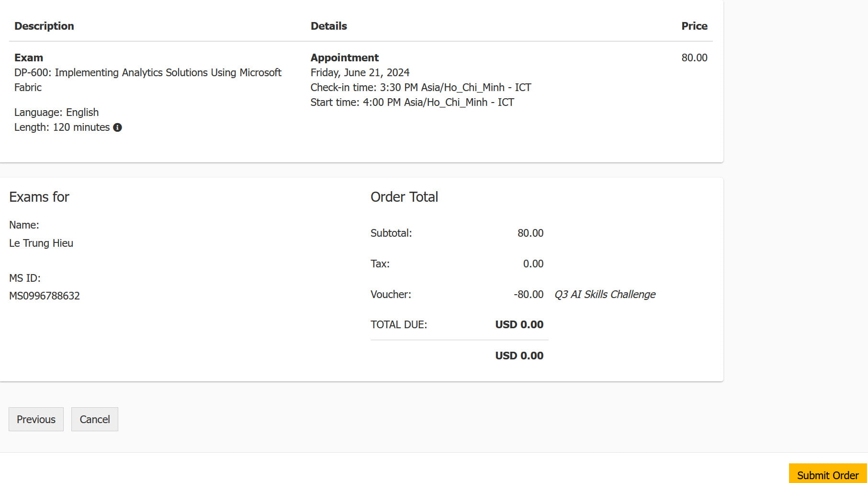868x483 pixels.
Task: Click the candidate name Le Trung Hieu
Action: (41, 243)
